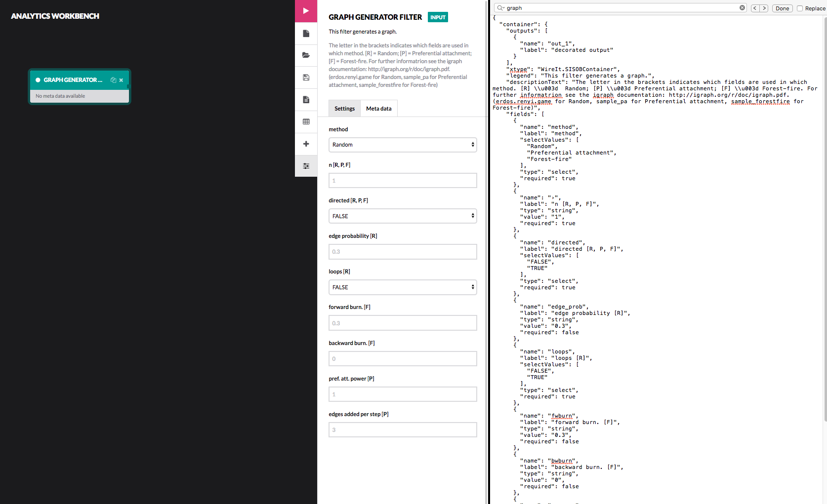This screenshot has height=504, width=827.
Task: Switch to the Settings tab
Action: [x=344, y=109]
